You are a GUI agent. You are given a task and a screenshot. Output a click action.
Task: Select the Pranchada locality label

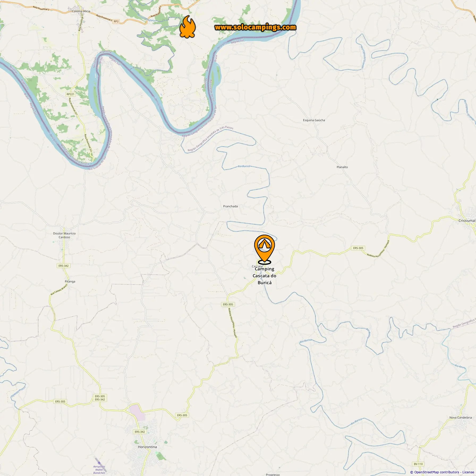230,206
